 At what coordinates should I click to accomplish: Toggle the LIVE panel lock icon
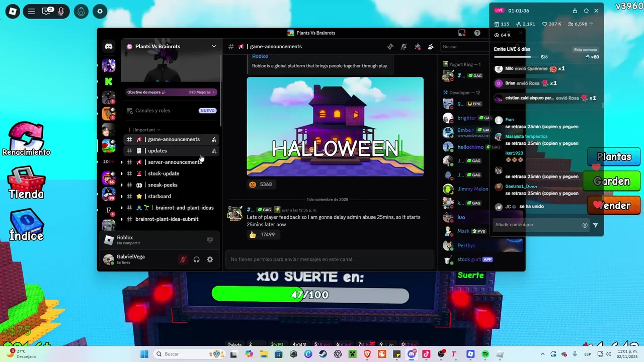[x=575, y=11]
